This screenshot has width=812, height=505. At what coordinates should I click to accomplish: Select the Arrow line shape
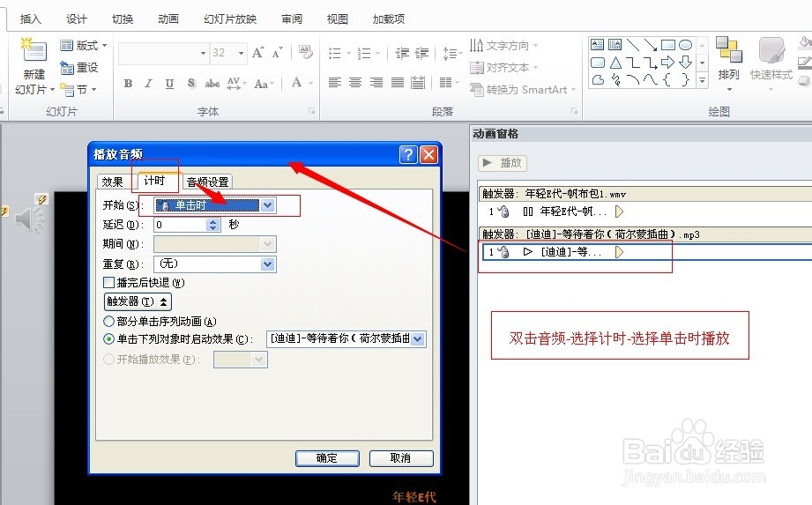click(651, 45)
